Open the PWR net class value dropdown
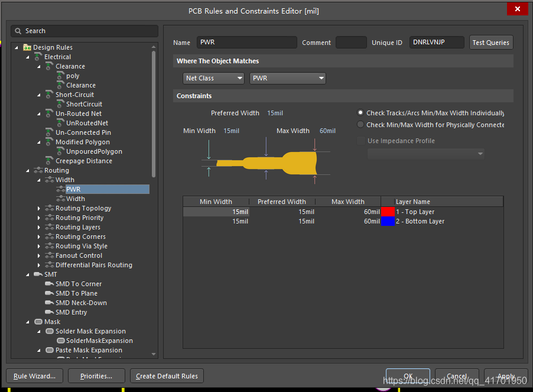Image resolution: width=533 pixels, height=392 pixels. click(288, 78)
